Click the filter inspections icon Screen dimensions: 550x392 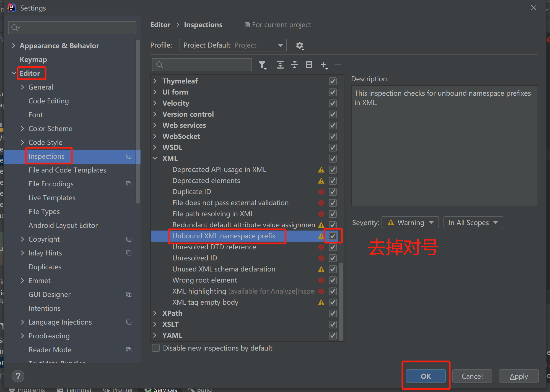(x=263, y=65)
